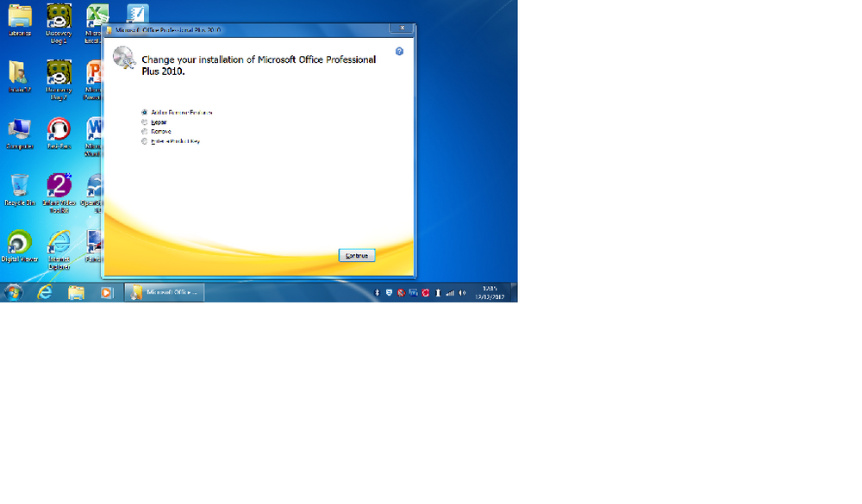This screenshot has width=862, height=504.
Task: Open the red headphones desktop shortcut
Action: tap(59, 134)
